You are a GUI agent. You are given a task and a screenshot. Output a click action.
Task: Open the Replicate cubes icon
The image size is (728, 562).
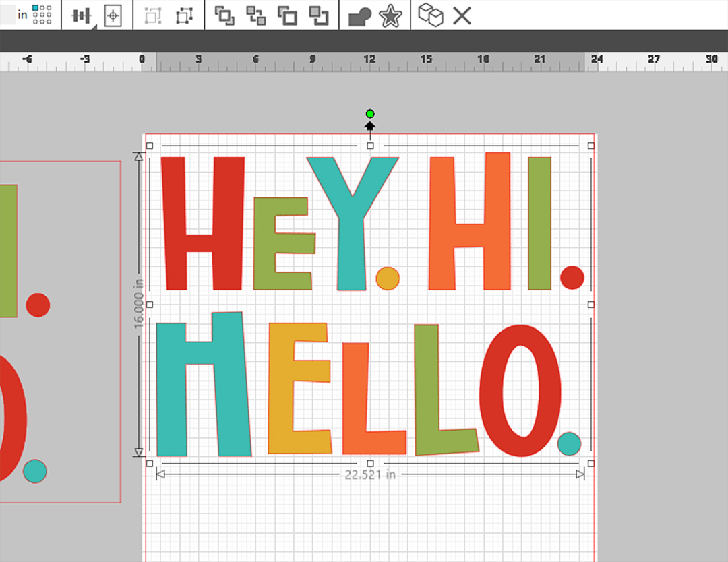pyautogui.click(x=430, y=15)
